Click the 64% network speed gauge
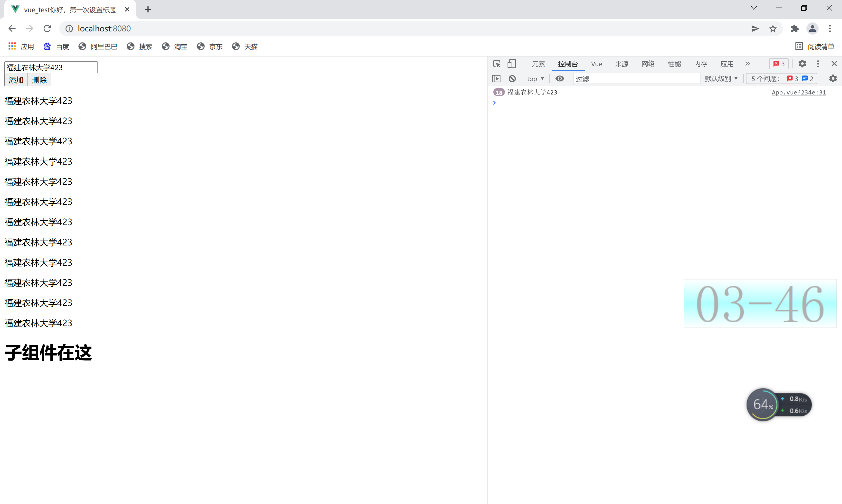This screenshot has height=504, width=842. pyautogui.click(x=763, y=404)
